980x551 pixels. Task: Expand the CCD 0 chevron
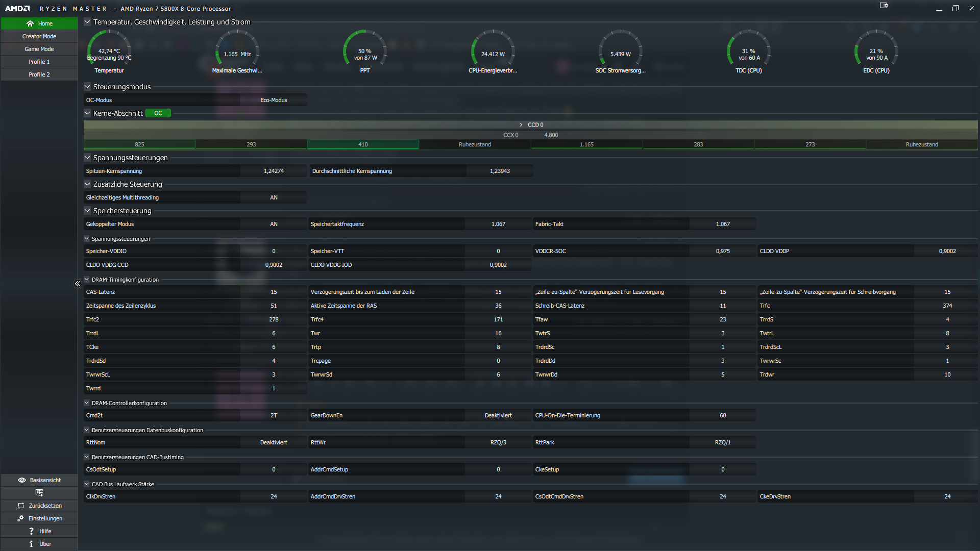[x=521, y=125]
